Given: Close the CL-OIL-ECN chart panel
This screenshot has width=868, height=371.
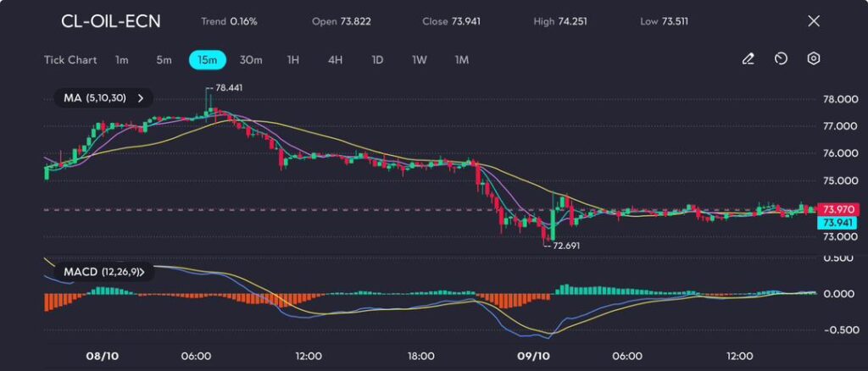Looking at the screenshot, I should coord(814,21).
